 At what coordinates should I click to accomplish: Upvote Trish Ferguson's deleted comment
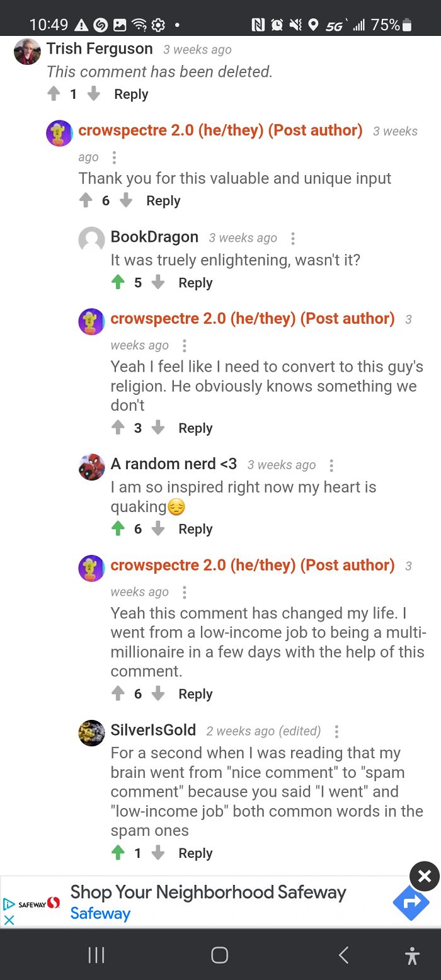(54, 94)
